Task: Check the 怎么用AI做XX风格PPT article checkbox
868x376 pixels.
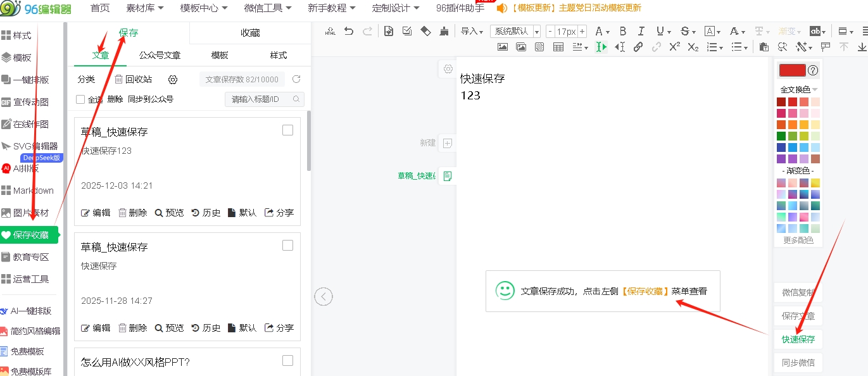Action: pos(287,361)
